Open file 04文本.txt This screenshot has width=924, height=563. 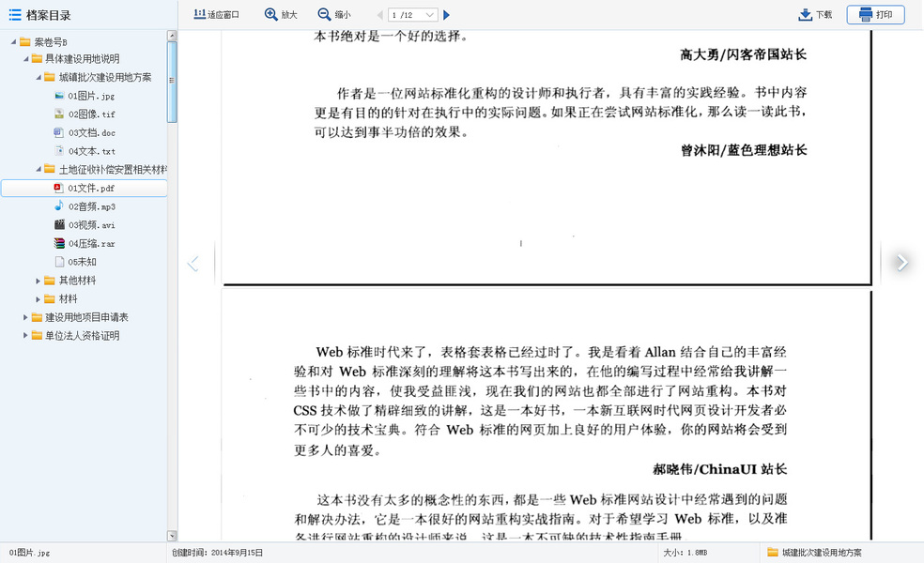91,151
